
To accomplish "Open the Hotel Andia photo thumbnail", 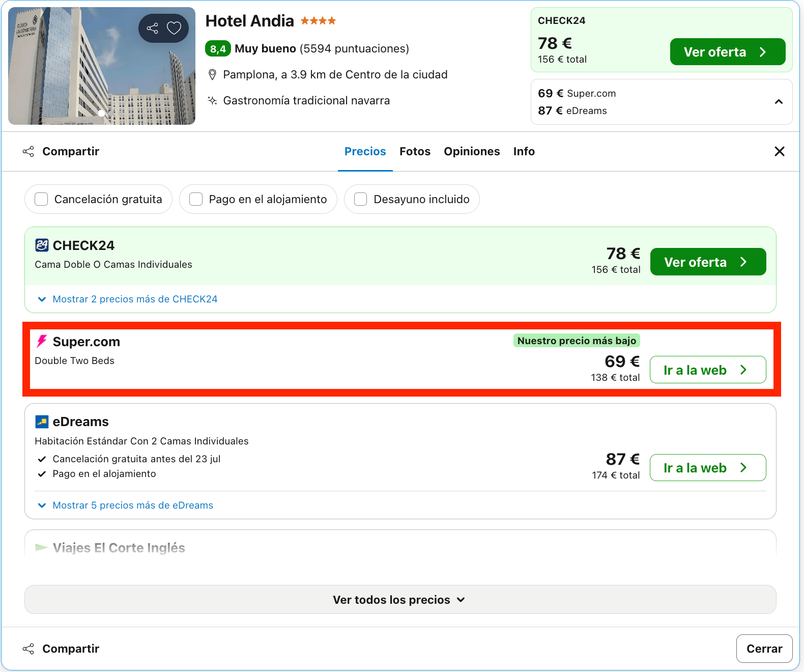I will [x=102, y=66].
